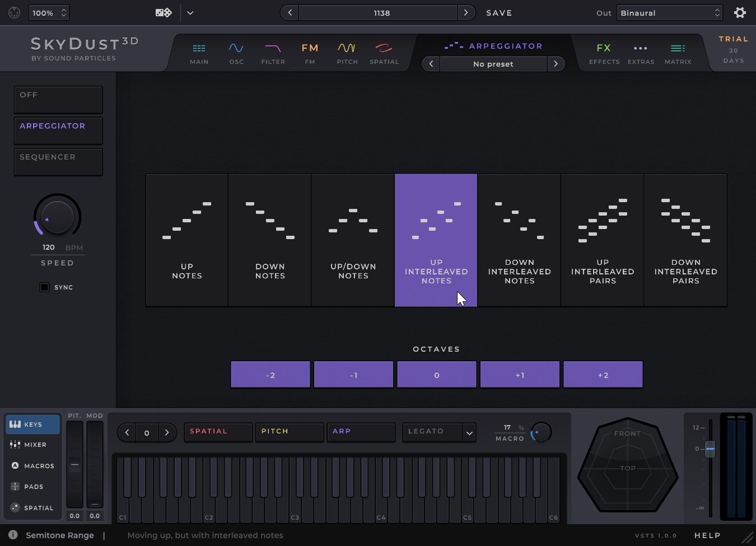756x546 pixels.
Task: Select the Up Interleaved Pairs pattern
Action: (x=603, y=240)
